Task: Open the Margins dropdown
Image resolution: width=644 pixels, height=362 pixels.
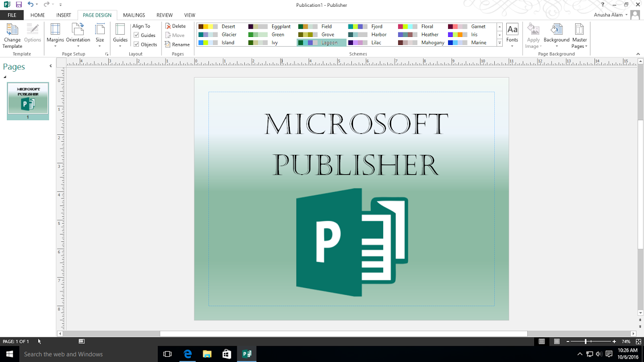Action: click(55, 36)
